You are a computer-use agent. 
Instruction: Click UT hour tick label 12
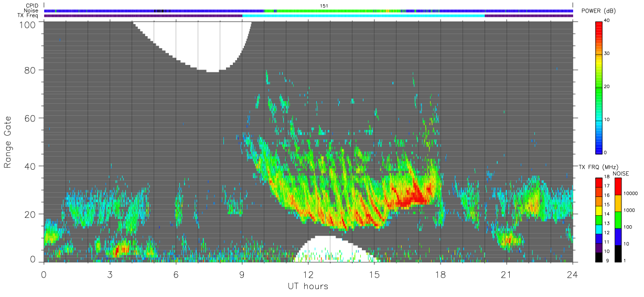308,274
